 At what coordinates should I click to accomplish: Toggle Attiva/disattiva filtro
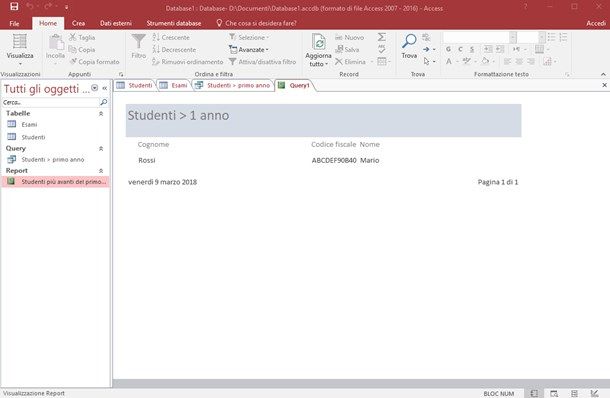[x=263, y=61]
